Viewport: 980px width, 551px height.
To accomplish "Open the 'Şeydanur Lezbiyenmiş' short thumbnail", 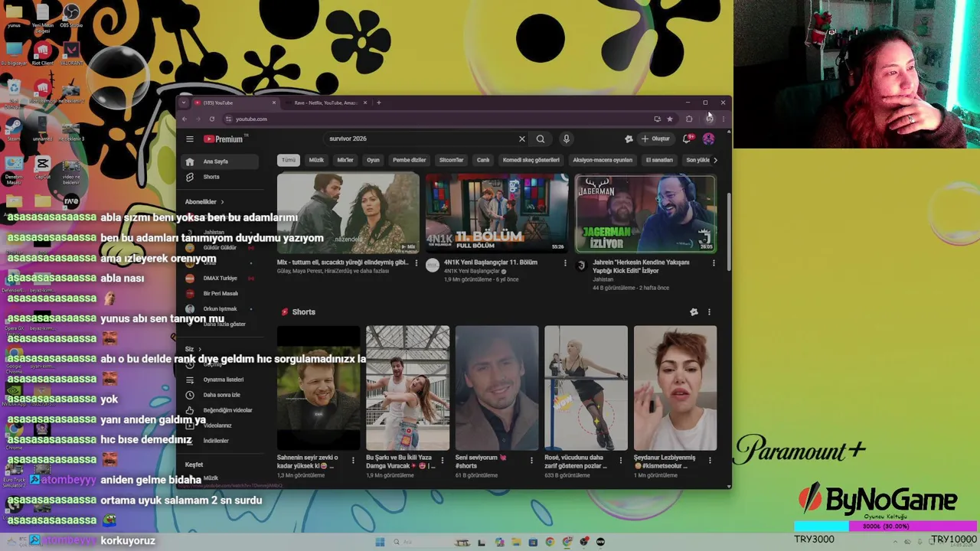I will tap(675, 388).
